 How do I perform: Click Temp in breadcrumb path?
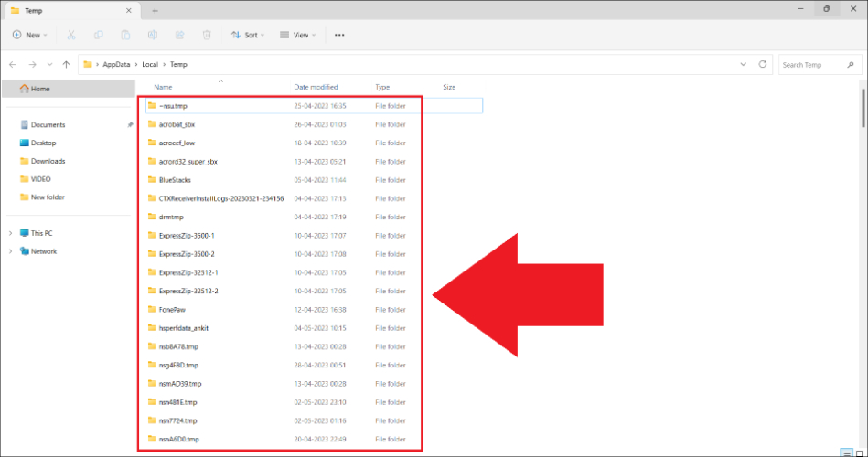(x=178, y=65)
